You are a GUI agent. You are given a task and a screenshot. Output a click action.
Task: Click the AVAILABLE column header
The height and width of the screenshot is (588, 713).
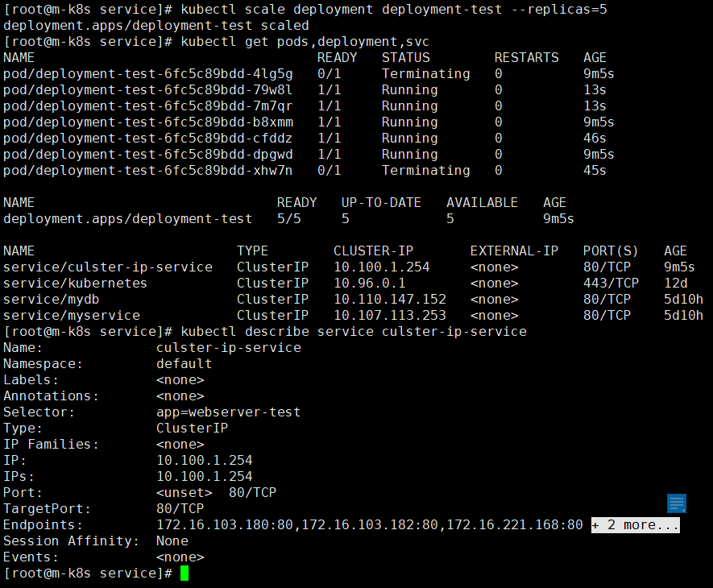482,202
